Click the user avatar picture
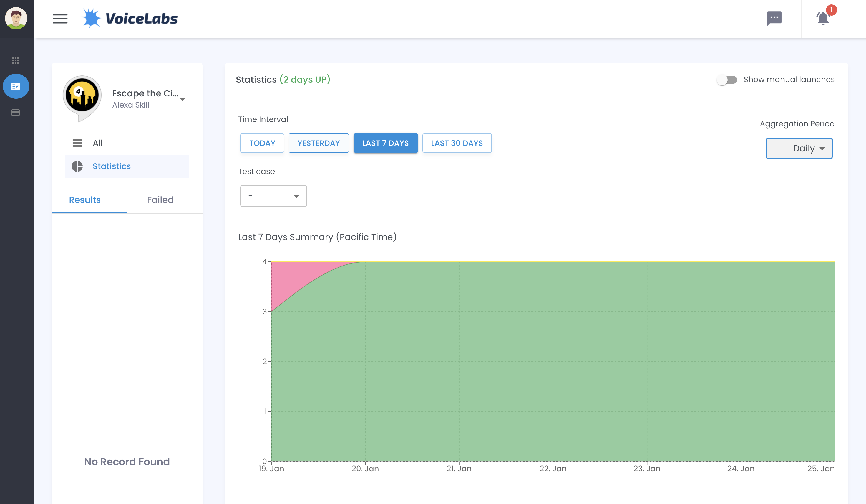This screenshot has height=504, width=866. [16, 19]
